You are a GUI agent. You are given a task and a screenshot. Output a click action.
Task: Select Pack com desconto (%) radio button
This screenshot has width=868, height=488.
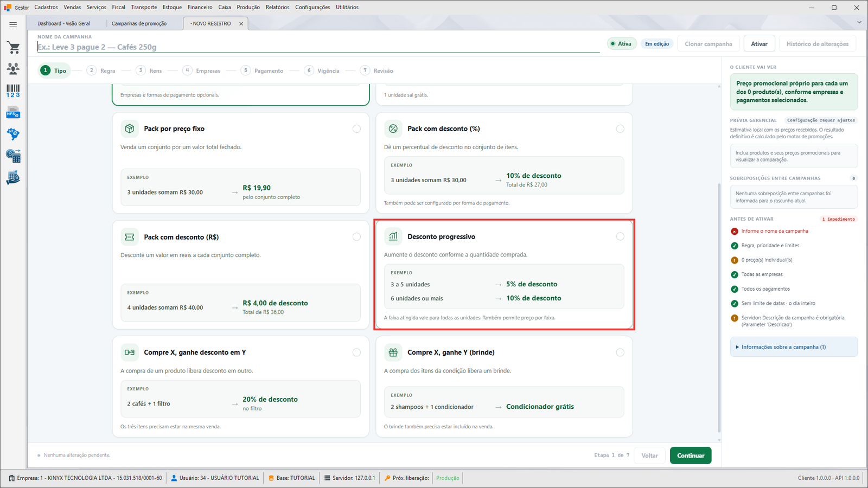click(x=620, y=129)
